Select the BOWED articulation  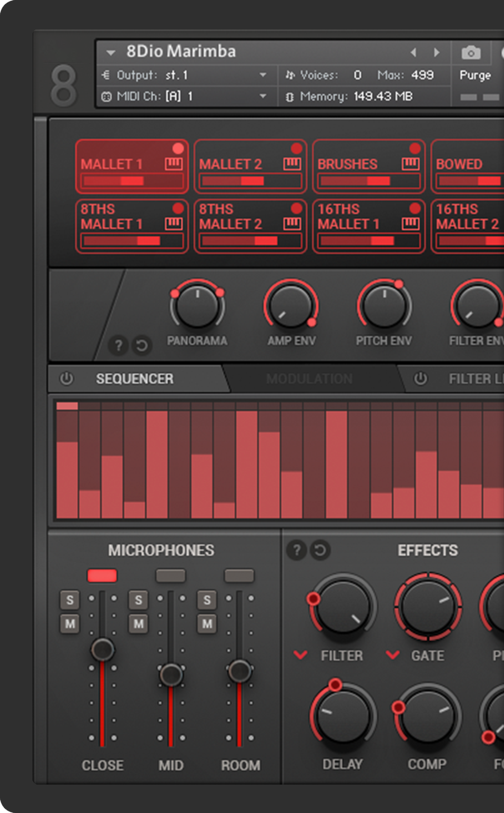click(467, 167)
